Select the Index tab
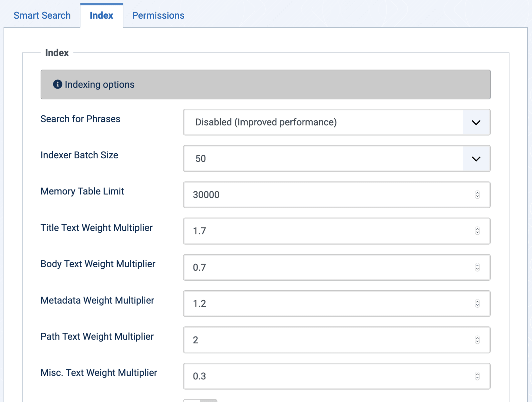 tap(101, 15)
